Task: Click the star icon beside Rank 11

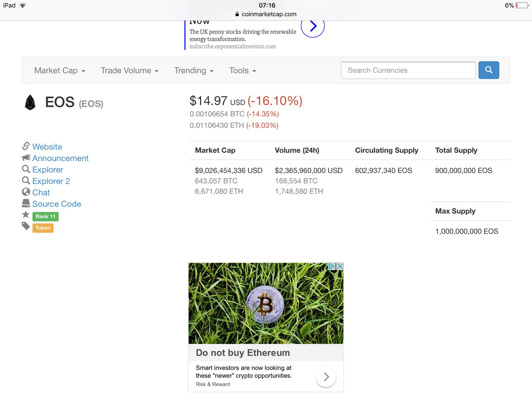Action: click(26, 214)
